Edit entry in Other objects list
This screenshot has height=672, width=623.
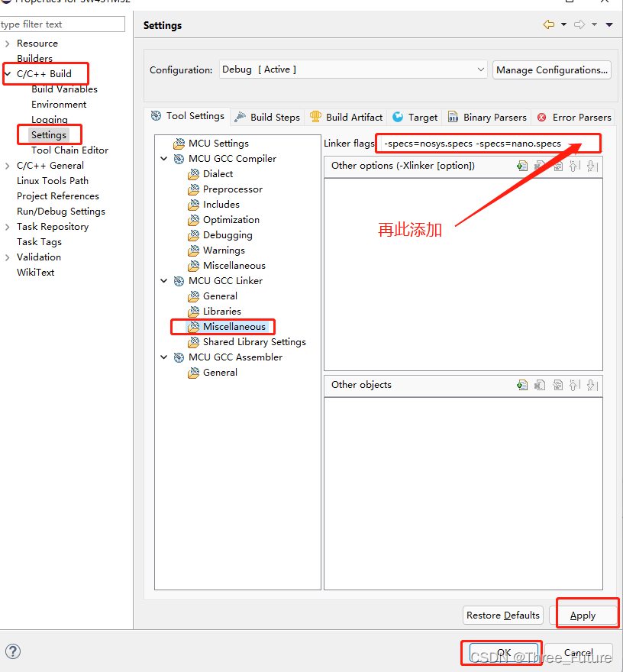558,385
